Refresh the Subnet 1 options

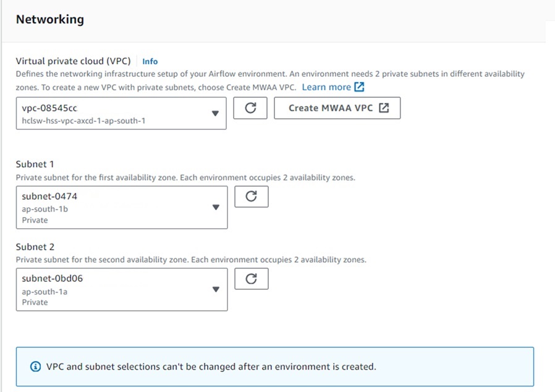click(x=251, y=197)
